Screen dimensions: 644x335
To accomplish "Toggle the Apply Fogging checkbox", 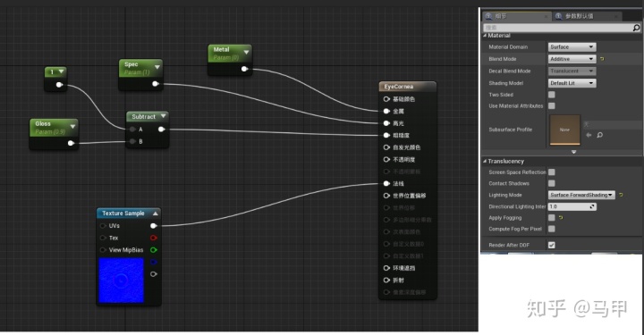I will pyautogui.click(x=552, y=218).
